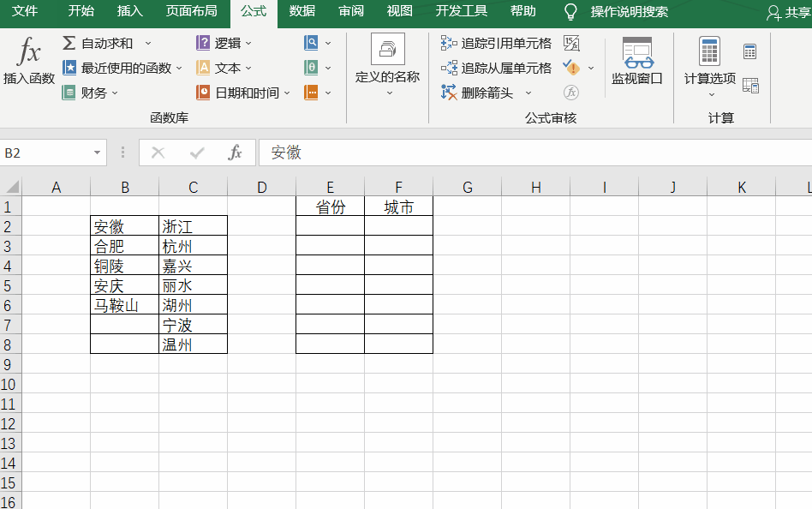Open the File (文件) tab
Image resolution: width=812 pixels, height=509 pixels.
[24, 11]
